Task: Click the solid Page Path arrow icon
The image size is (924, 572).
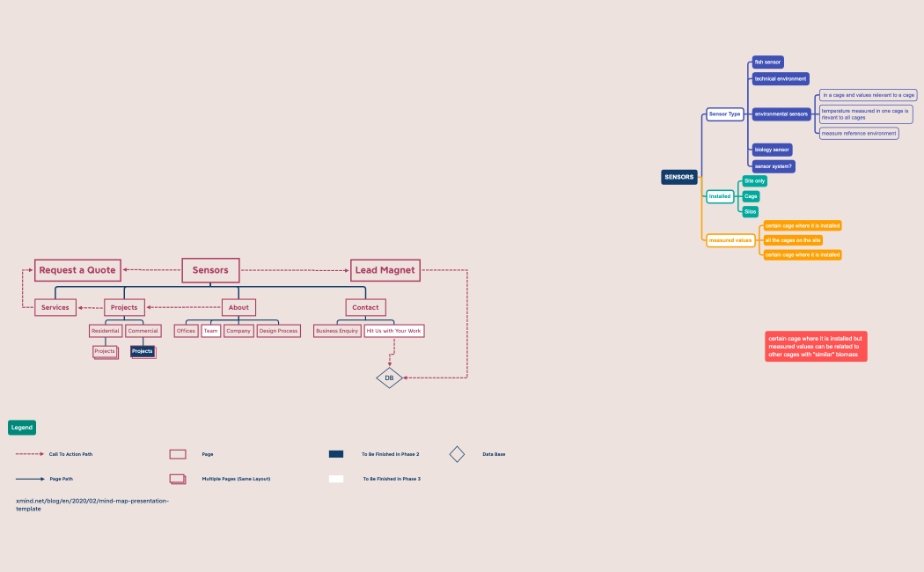Action: (29, 479)
